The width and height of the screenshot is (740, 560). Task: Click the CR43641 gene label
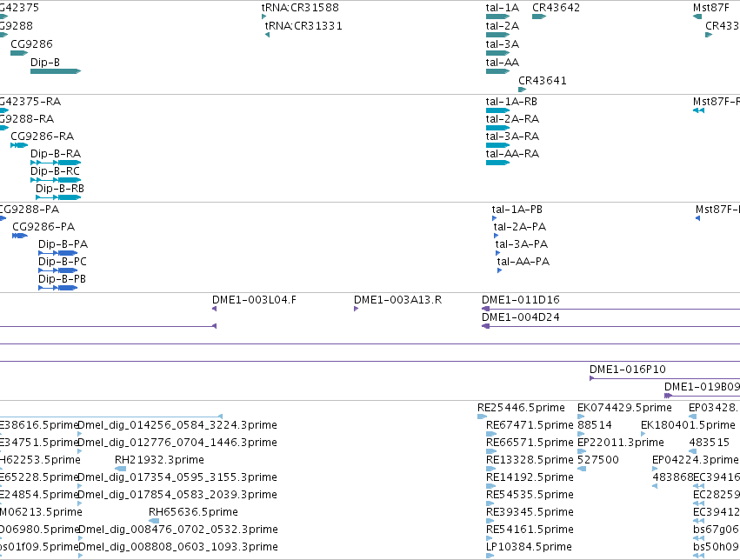[x=543, y=81]
